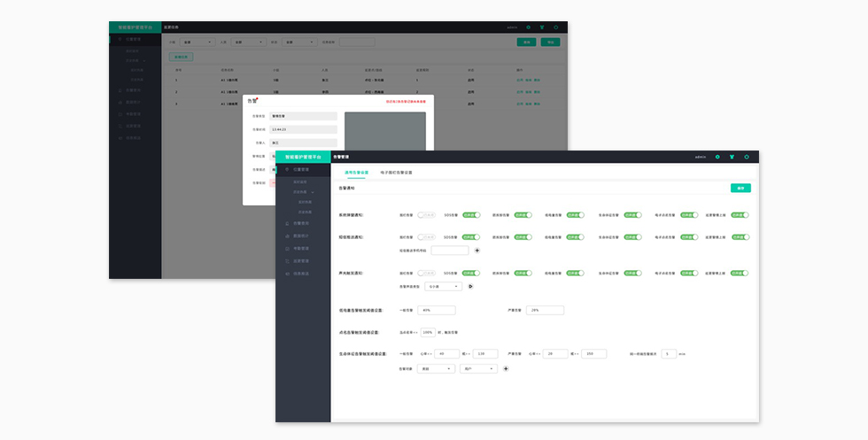Screen dimensions: 868x440
Task: Click the SMS push phone number input field
Action: (450, 251)
